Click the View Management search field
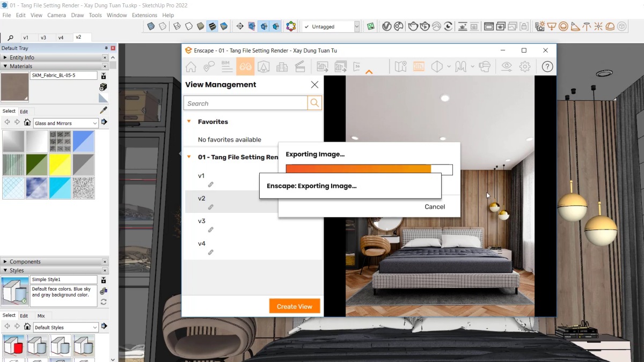 point(246,103)
